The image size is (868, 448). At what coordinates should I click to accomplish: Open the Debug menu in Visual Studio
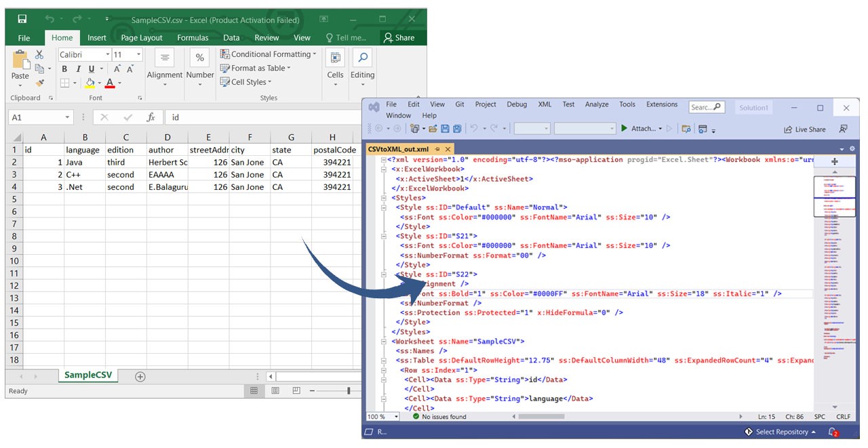[x=517, y=104]
